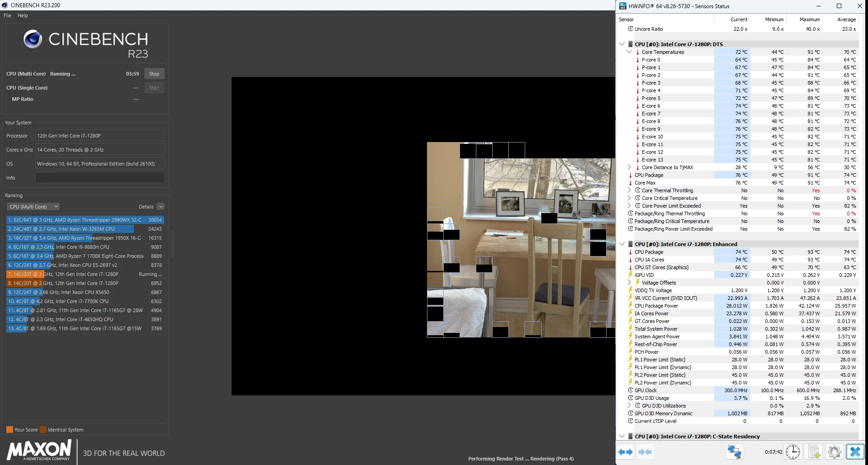The width and height of the screenshot is (868, 465).
Task: Collapse the Core Temperatures tree
Action: click(x=629, y=52)
